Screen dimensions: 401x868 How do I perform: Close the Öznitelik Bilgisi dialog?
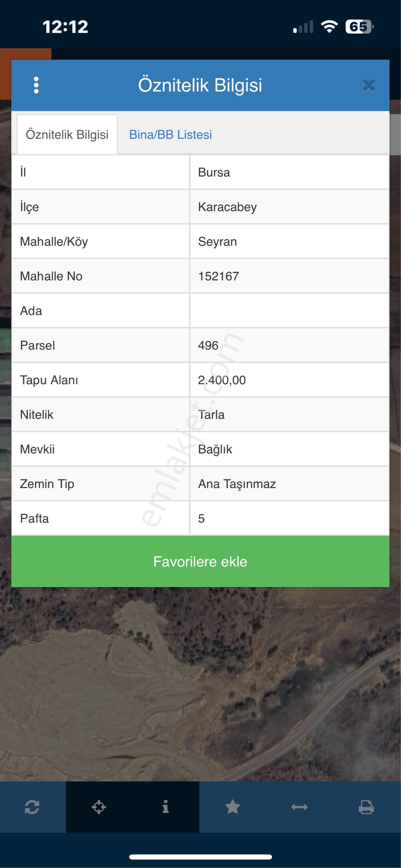369,86
